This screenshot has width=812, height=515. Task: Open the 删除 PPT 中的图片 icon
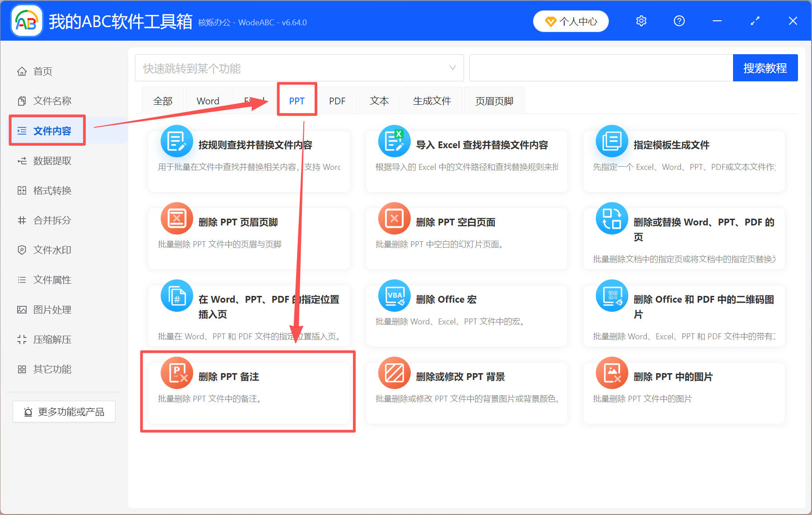point(611,373)
